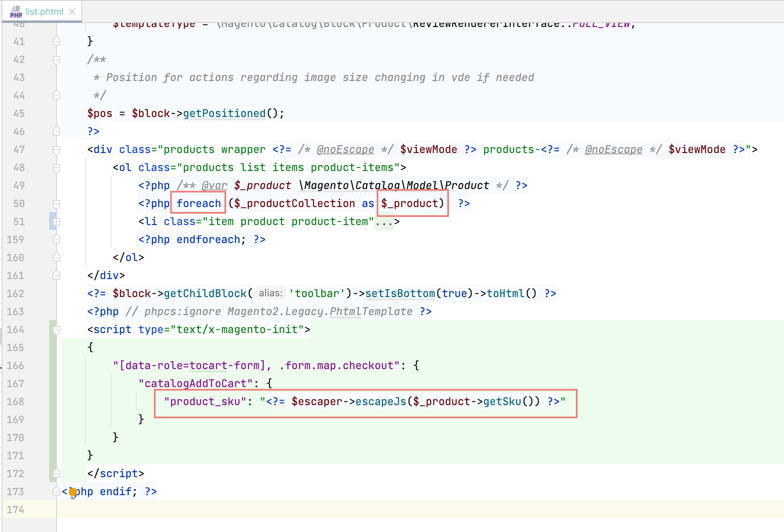Click the fold end marker at line 161

click(x=57, y=275)
